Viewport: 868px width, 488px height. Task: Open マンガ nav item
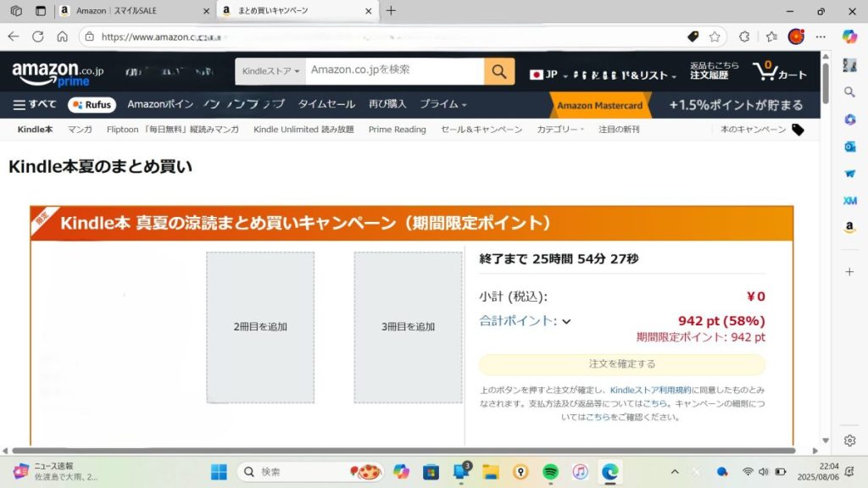pyautogui.click(x=80, y=130)
